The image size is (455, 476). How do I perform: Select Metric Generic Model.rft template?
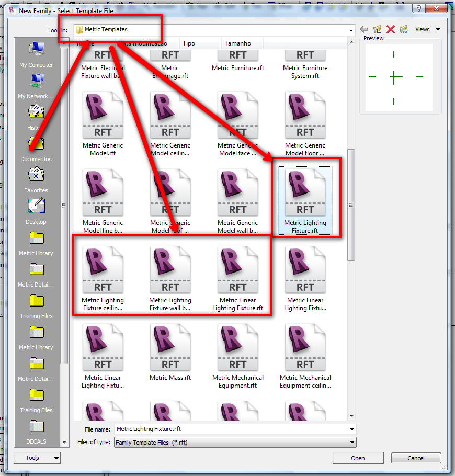(x=103, y=124)
